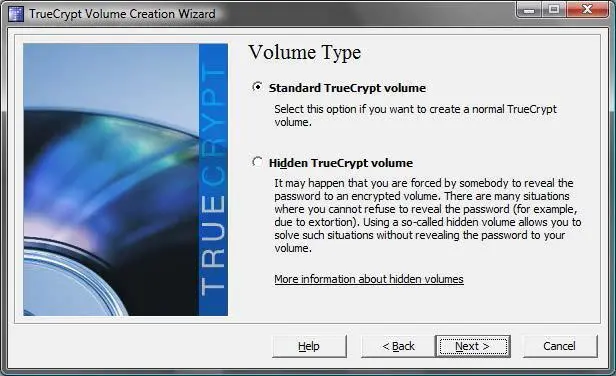Click the CD disc artwork image
The height and width of the screenshot is (376, 616).
(111, 180)
